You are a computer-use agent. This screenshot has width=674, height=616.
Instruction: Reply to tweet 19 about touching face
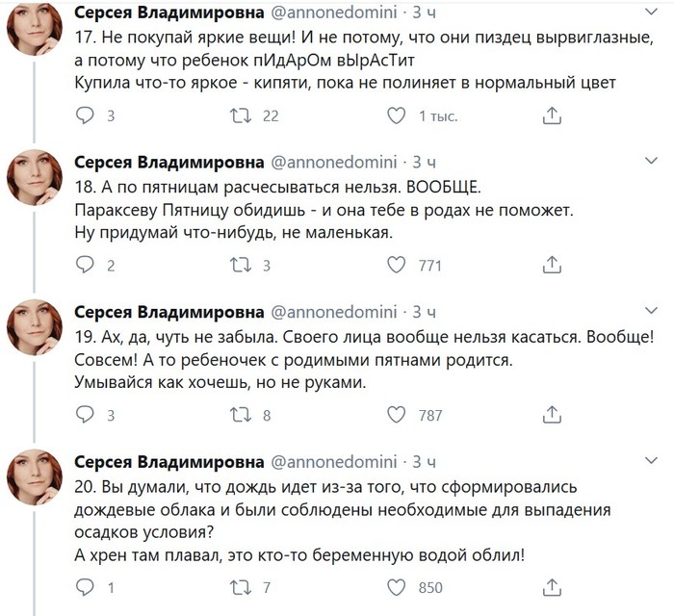pyautogui.click(x=86, y=415)
